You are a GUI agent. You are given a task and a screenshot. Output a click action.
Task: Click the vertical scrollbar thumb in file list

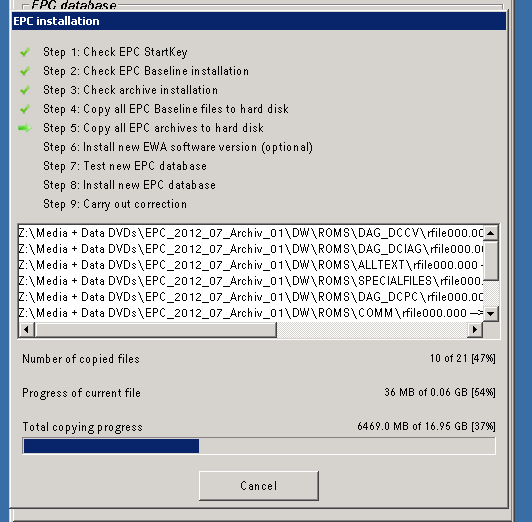(491, 261)
